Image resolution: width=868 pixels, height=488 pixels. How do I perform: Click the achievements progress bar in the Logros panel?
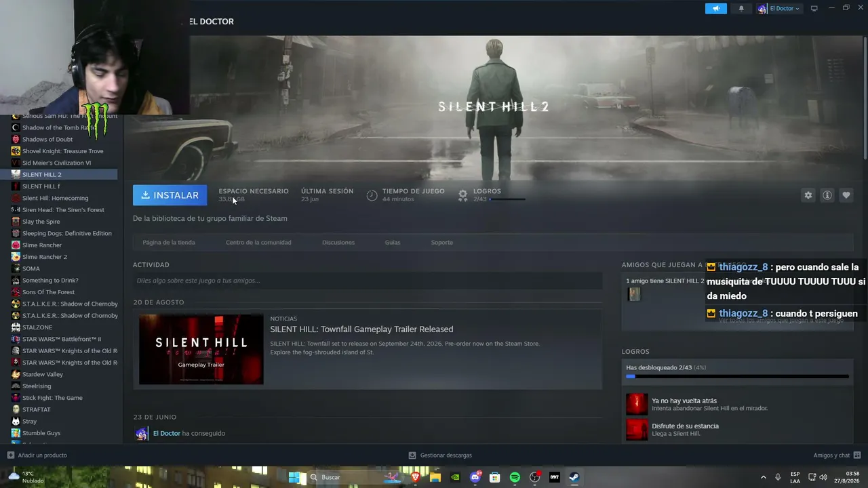[x=737, y=376]
